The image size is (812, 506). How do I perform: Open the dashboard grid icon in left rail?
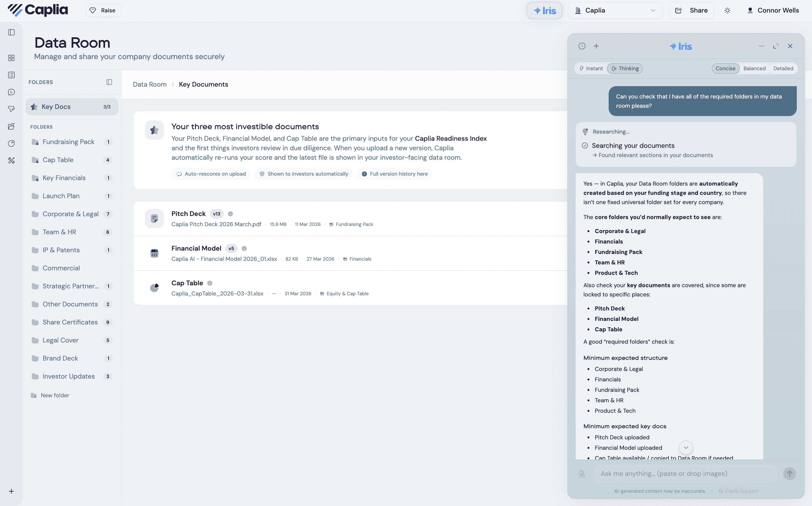(x=11, y=58)
